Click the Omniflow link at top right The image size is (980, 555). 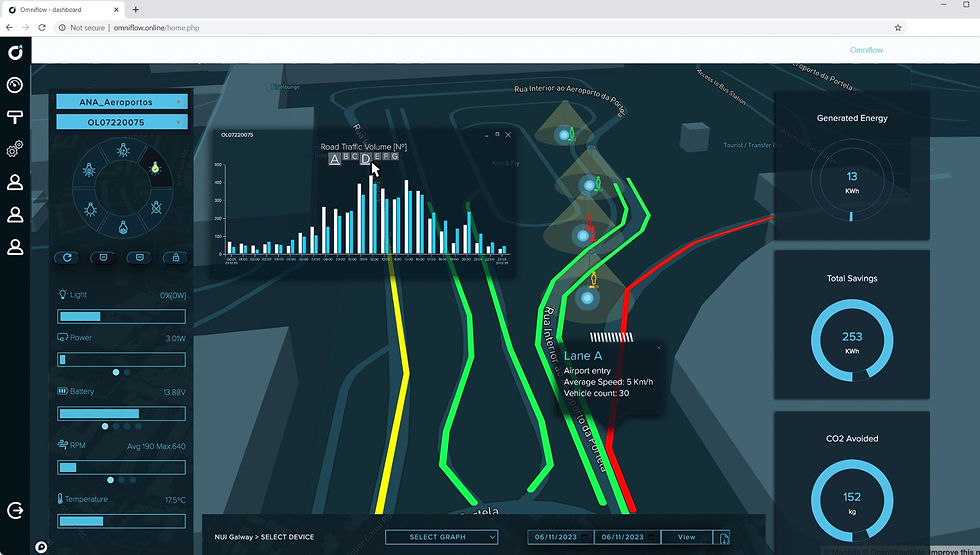pos(866,50)
